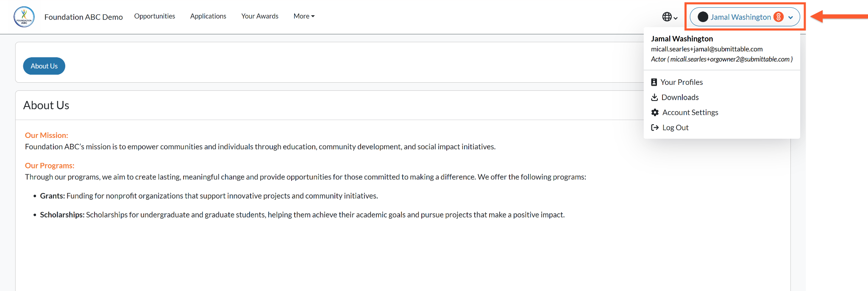Viewport: 868px width, 291px height.
Task: Select the About Us pill button
Action: tap(44, 66)
